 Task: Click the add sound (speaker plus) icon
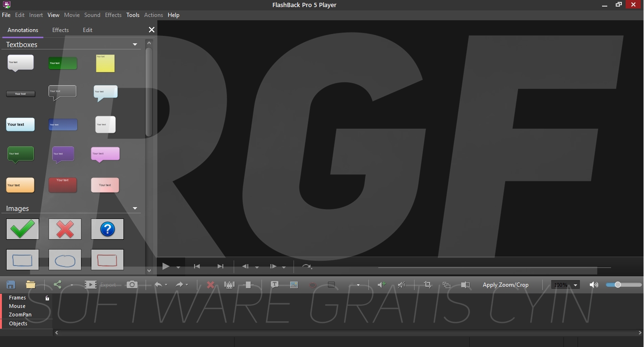[382, 284]
